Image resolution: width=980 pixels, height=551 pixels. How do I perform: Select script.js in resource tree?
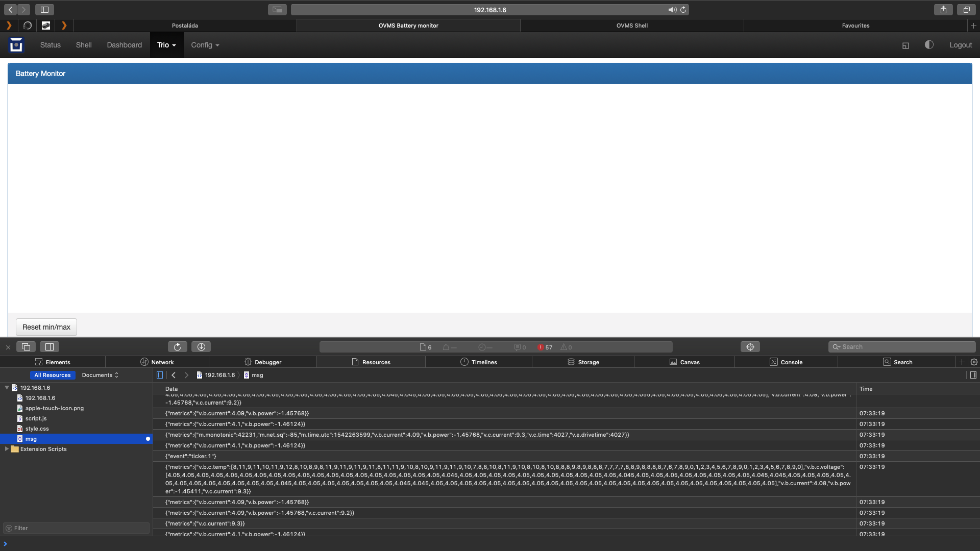[36, 418]
